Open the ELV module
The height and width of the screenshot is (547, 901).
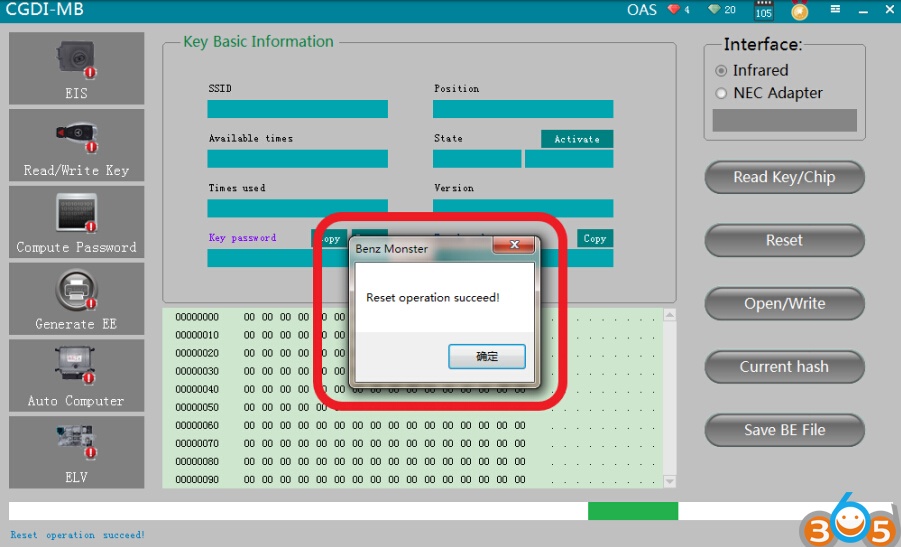point(76,452)
